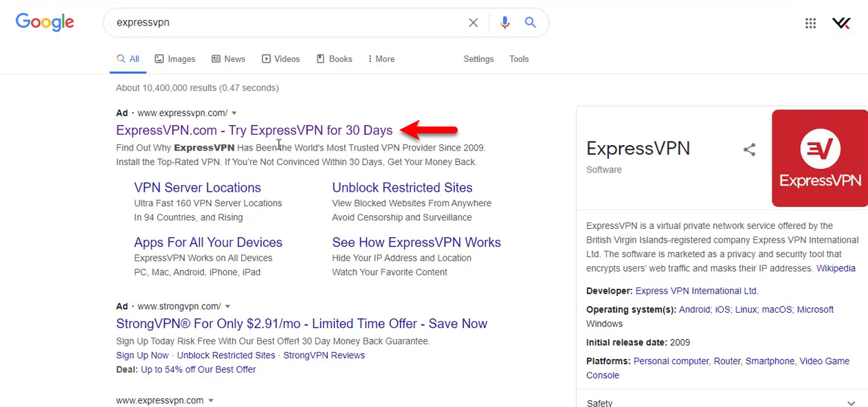Open Express VPN International Ltd. developer link

pyautogui.click(x=697, y=291)
